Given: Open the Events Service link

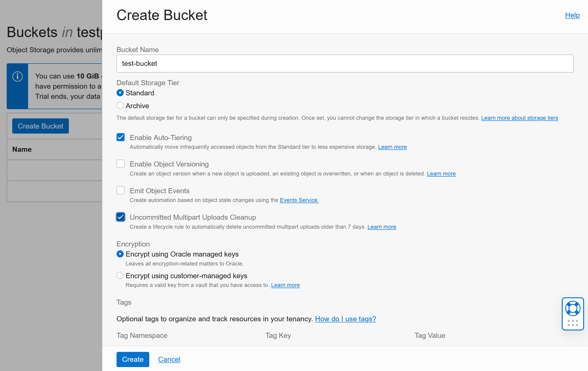Looking at the screenshot, I should (299, 200).
